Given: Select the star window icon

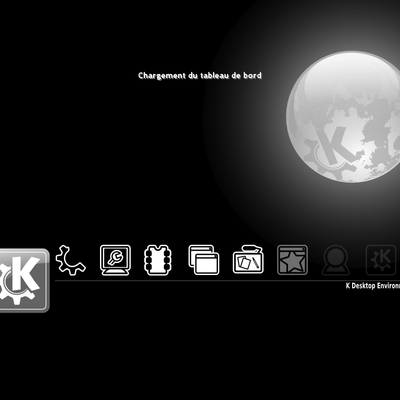Looking at the screenshot, I should (x=292, y=260).
